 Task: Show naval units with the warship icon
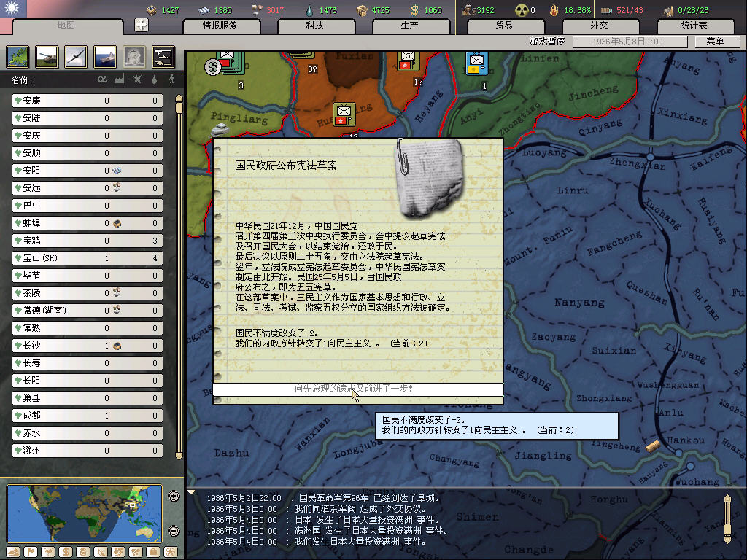pos(105,57)
